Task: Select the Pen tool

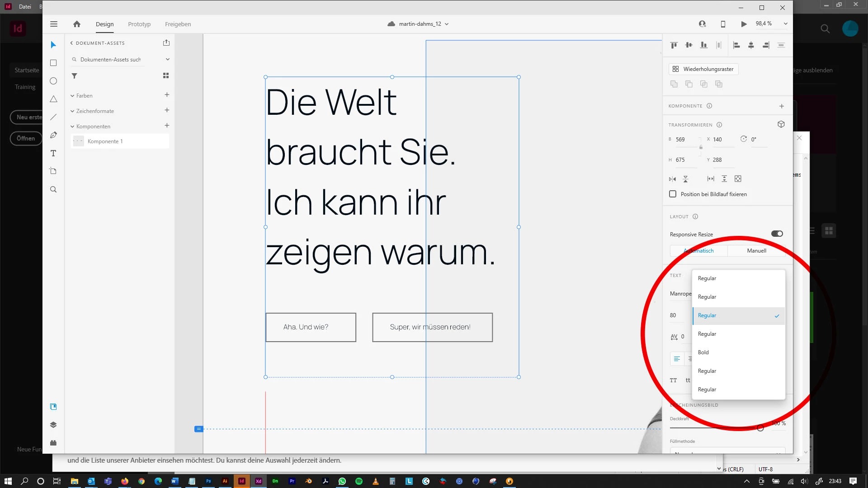Action: (x=53, y=135)
